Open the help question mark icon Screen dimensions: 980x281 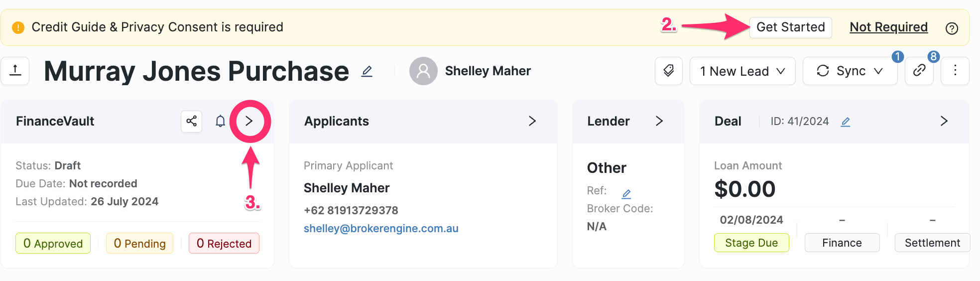tap(952, 28)
